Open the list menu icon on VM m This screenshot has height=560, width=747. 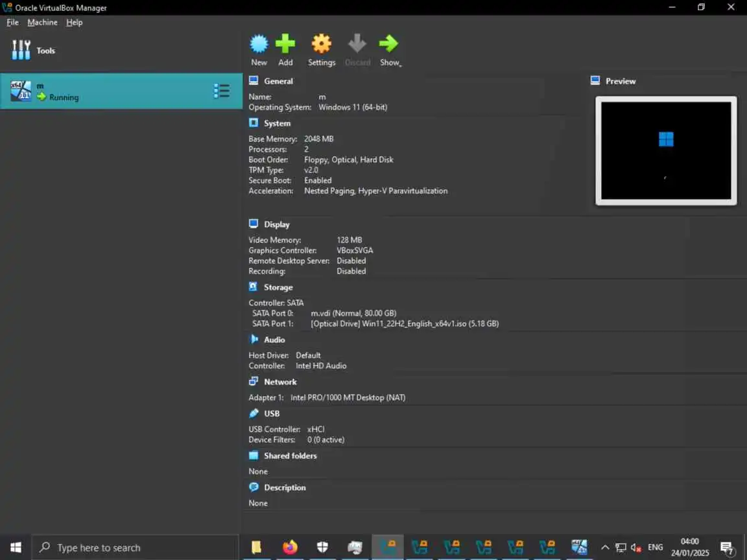tap(222, 91)
